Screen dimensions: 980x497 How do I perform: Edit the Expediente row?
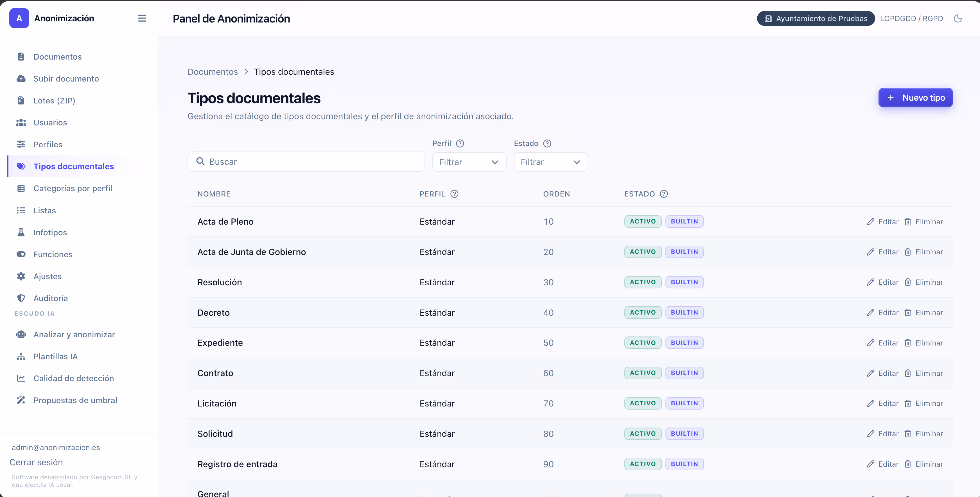click(883, 343)
